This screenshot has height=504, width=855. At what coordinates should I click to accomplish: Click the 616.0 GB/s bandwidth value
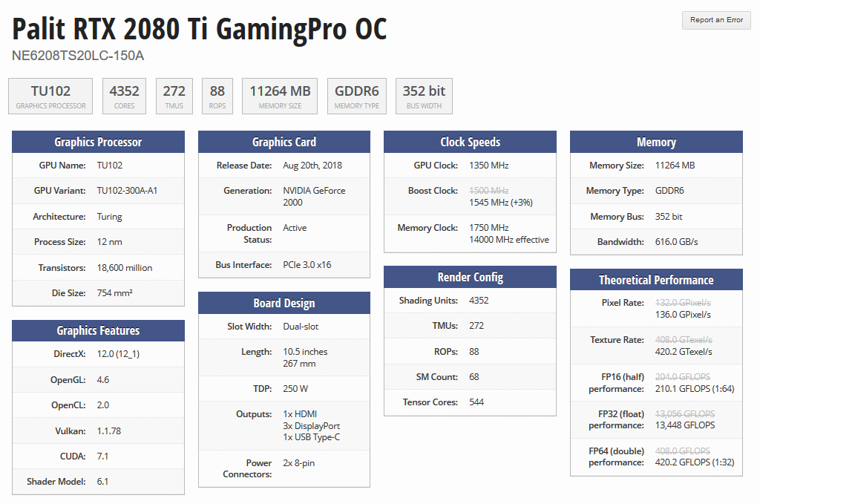[676, 242]
